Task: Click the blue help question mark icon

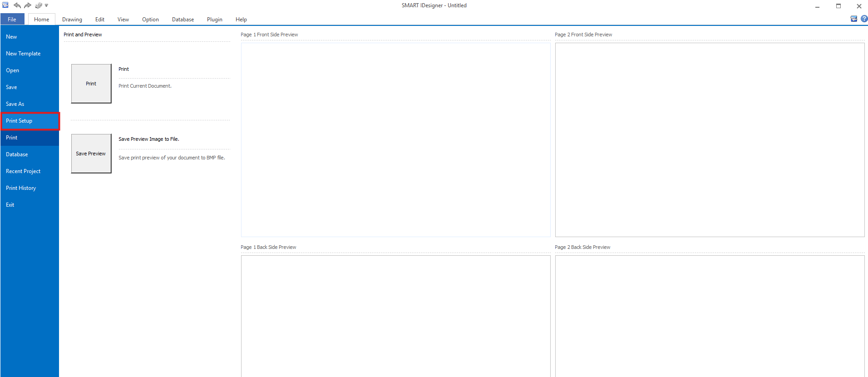Action: tap(864, 19)
